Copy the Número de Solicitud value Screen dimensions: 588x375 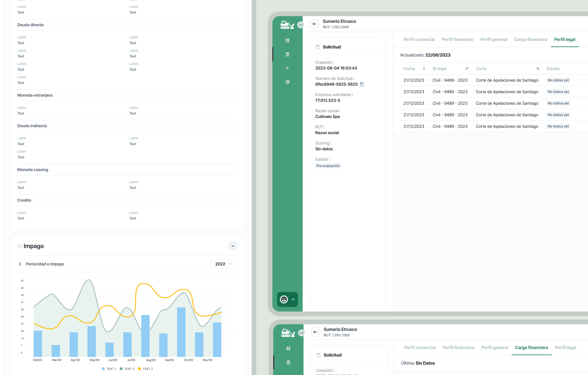362,84
